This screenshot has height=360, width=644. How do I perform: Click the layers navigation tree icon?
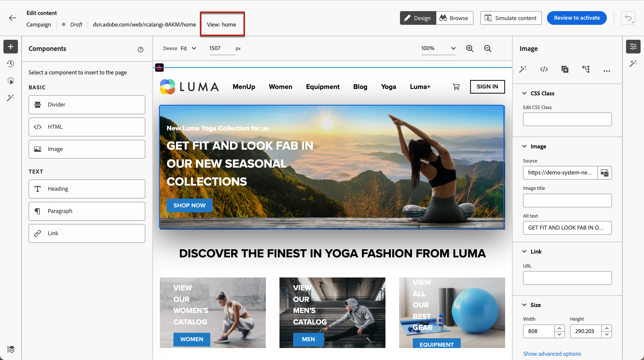11,349
